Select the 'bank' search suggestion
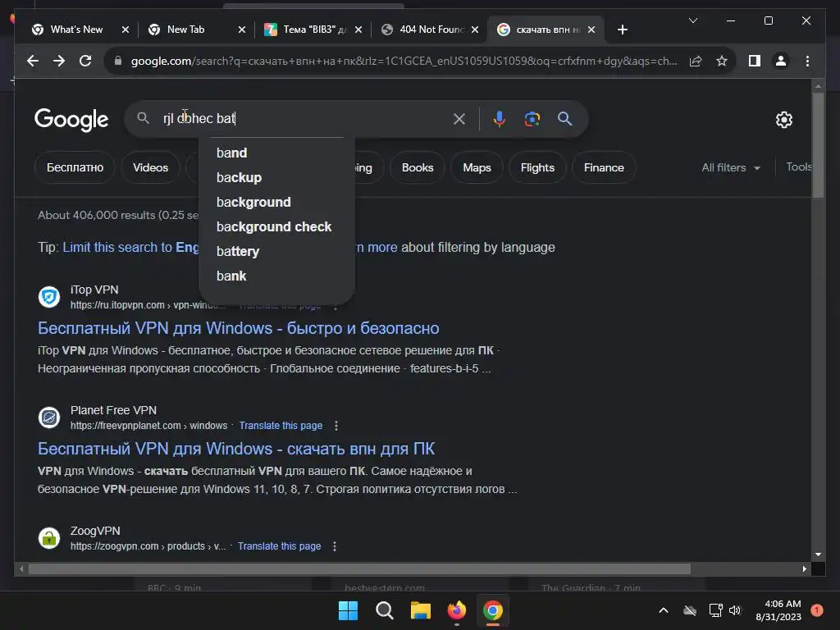 click(276, 276)
